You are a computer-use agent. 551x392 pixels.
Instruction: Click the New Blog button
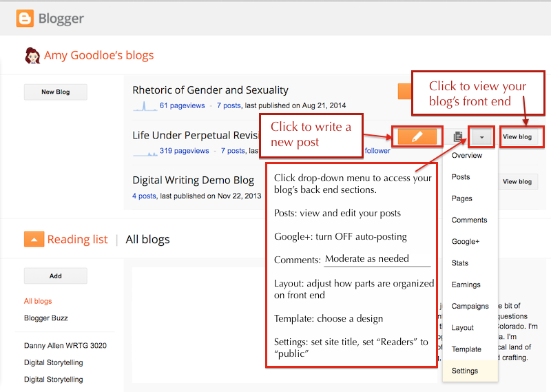click(x=56, y=92)
